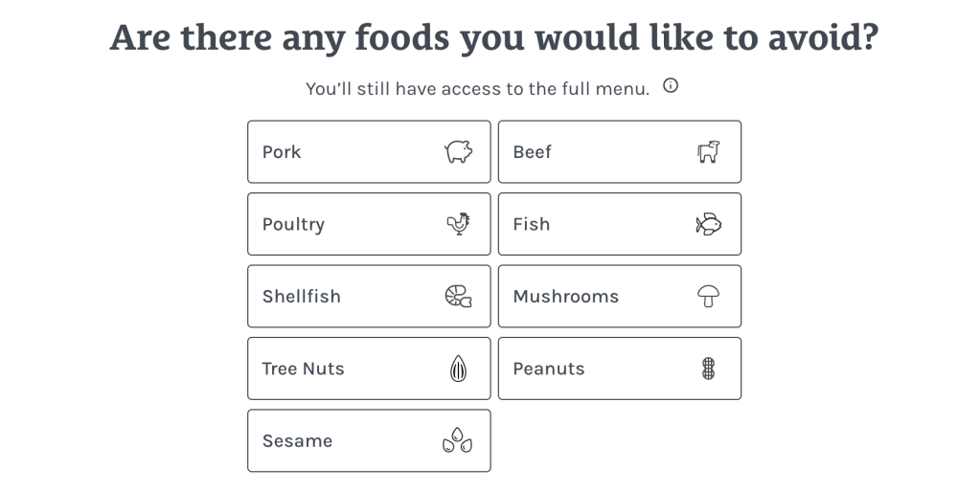This screenshot has width=980, height=492.
Task: Mark Mushrooms as avoided
Action: click(x=619, y=297)
